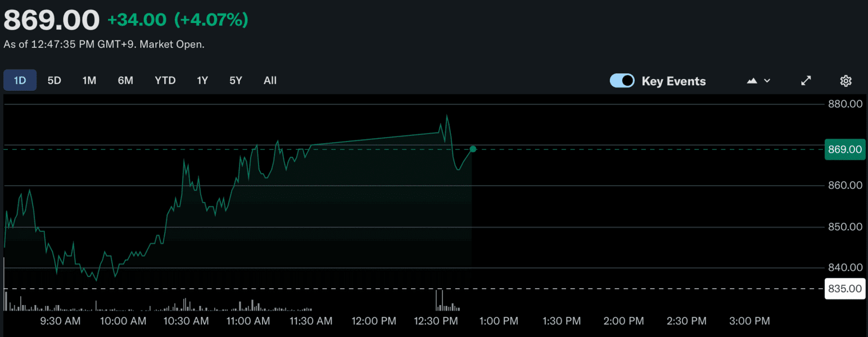
Task: Click the green 869.00 price label on axis
Action: [x=845, y=149]
